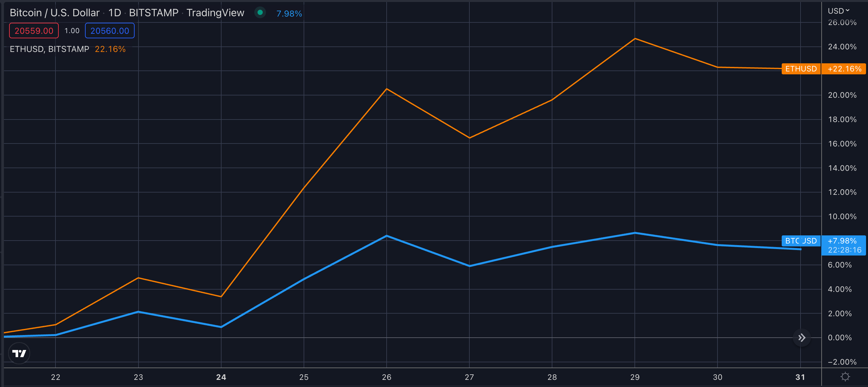Click date 31 on time axis
868x387 pixels.
point(800,377)
